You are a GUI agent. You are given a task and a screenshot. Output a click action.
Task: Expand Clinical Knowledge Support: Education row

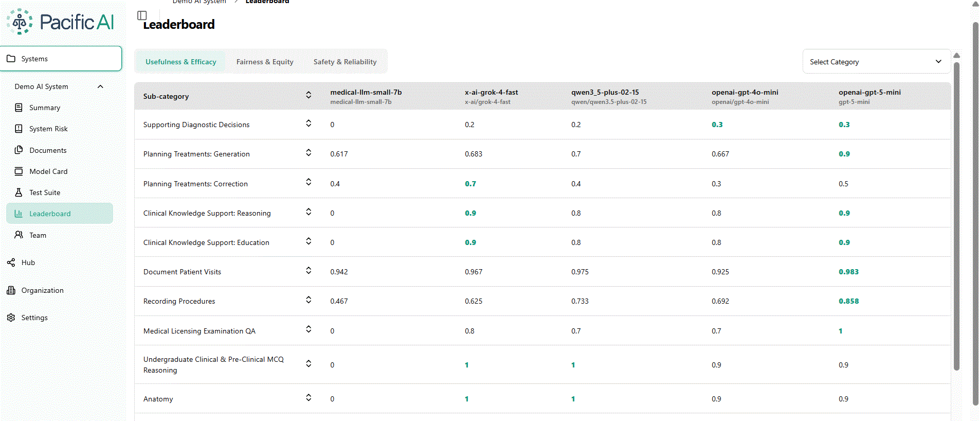pos(308,241)
